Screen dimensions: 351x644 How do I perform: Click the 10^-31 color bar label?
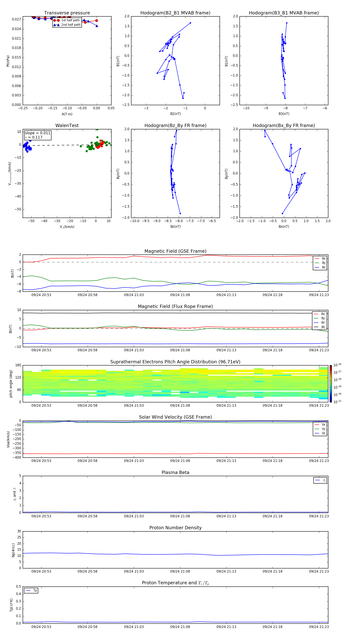tap(337, 402)
